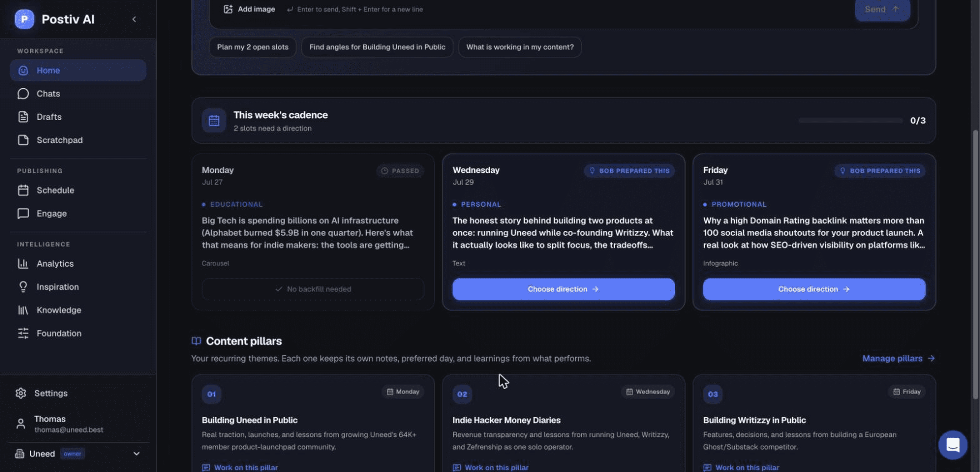Click the 'Indie Hacker Money Diaries' title
Screen dimensions: 980x472
click(x=506, y=420)
